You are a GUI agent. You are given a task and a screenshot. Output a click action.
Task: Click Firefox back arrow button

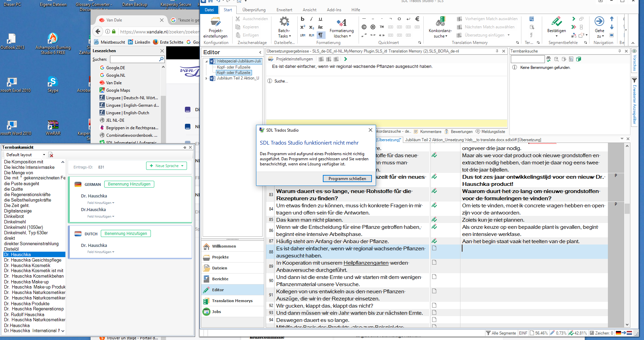pos(98,31)
